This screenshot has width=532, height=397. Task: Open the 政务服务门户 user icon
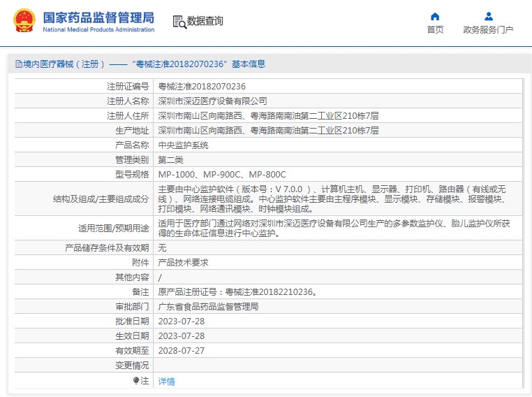pos(489,16)
